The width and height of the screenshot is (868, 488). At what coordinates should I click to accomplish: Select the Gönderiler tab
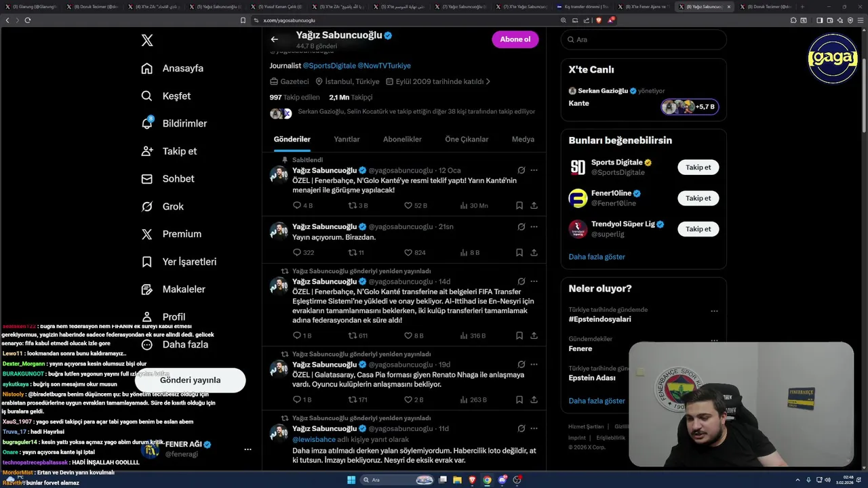292,139
